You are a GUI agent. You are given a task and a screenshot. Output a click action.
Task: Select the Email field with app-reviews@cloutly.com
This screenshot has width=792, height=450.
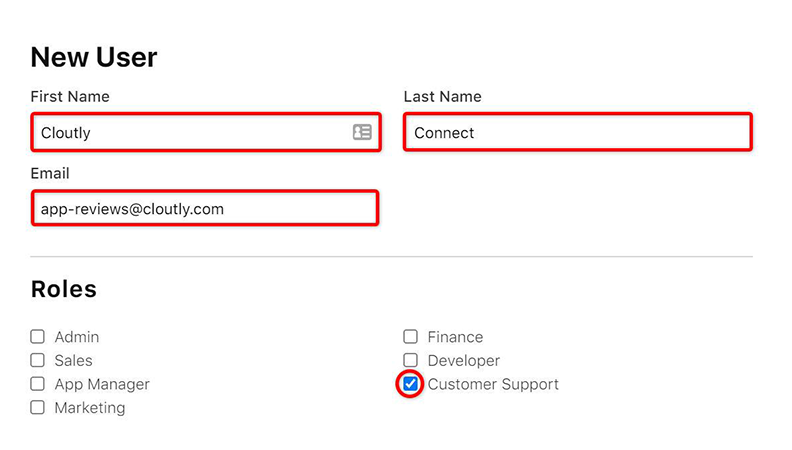[x=205, y=209]
